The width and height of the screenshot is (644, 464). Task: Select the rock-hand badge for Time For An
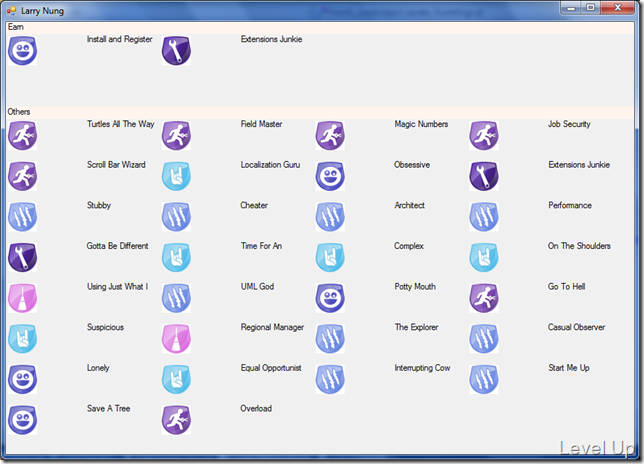pos(176,257)
